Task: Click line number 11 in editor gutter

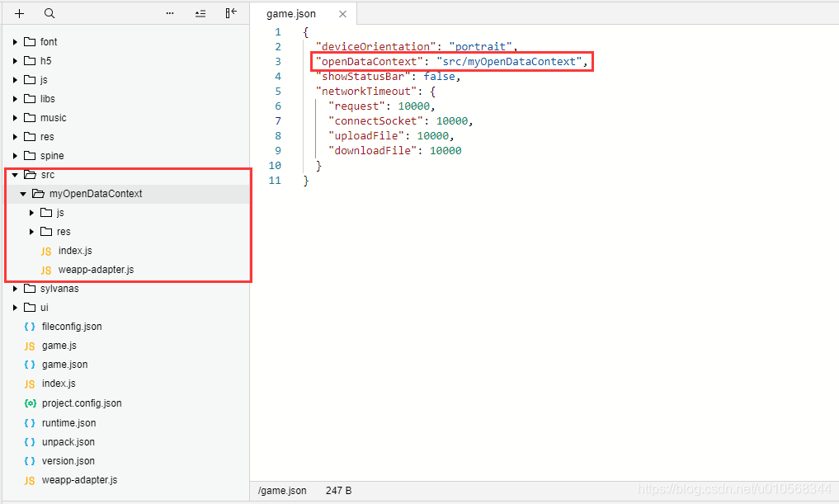Action: point(275,181)
